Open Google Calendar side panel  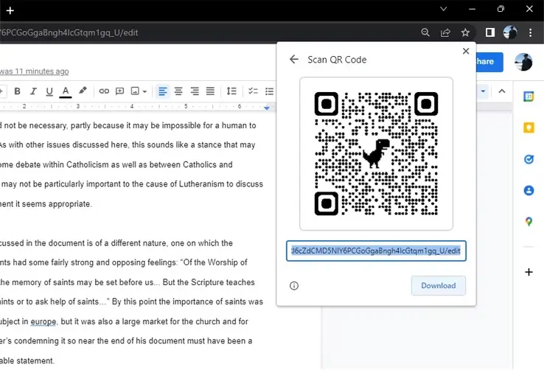coord(529,97)
